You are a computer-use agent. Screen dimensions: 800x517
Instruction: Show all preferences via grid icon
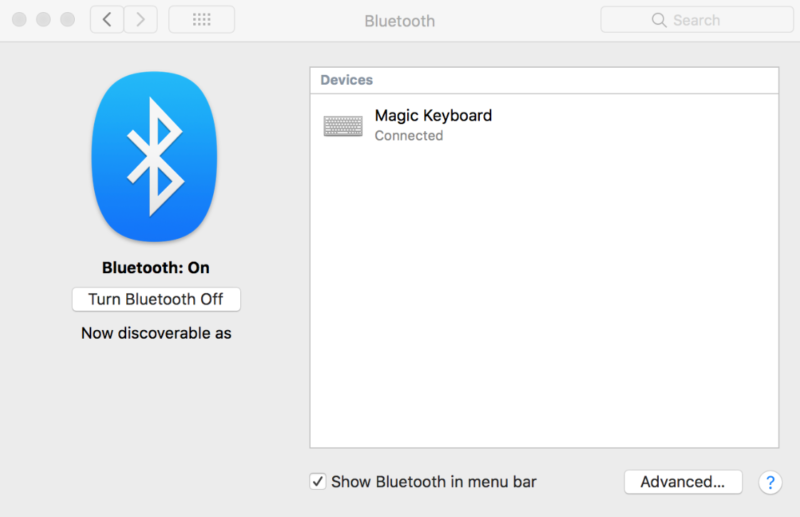pyautogui.click(x=201, y=20)
